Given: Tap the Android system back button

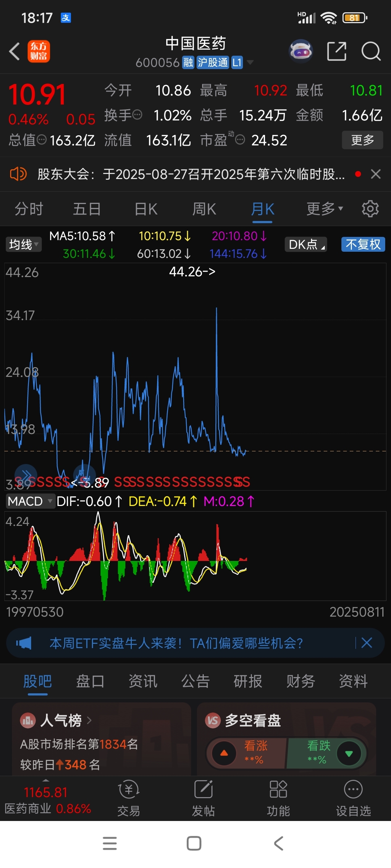Looking at the screenshot, I should (279, 843).
